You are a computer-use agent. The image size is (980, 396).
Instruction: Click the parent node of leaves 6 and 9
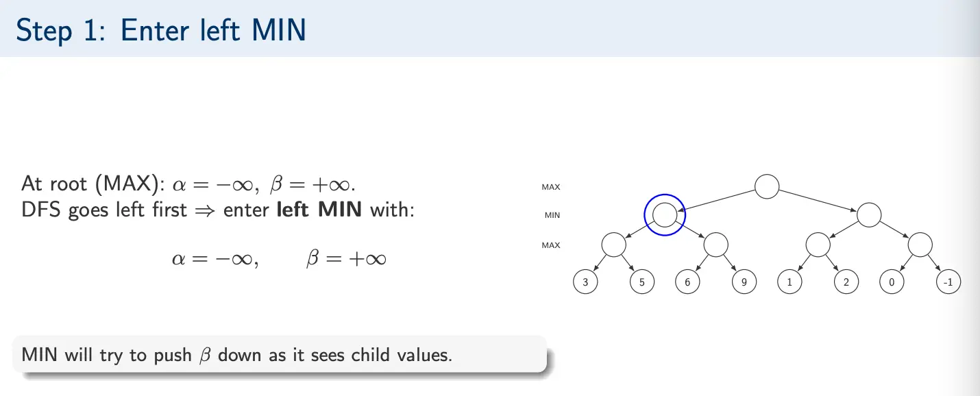tap(715, 244)
